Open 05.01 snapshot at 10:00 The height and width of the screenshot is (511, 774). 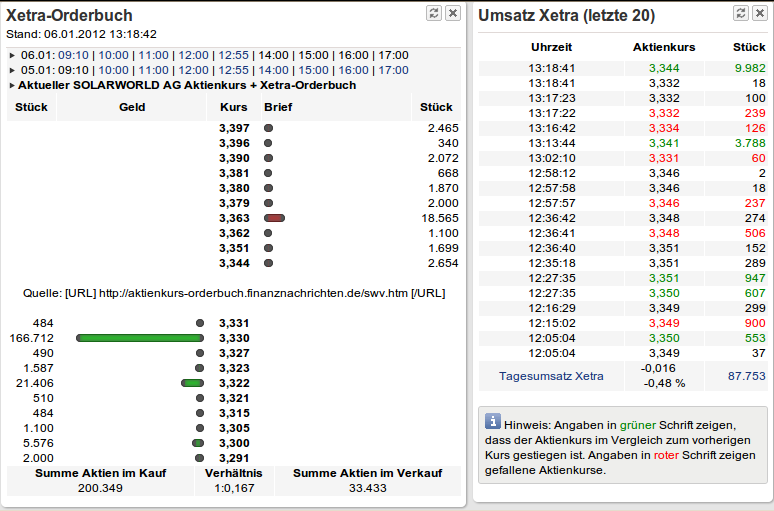(x=114, y=70)
